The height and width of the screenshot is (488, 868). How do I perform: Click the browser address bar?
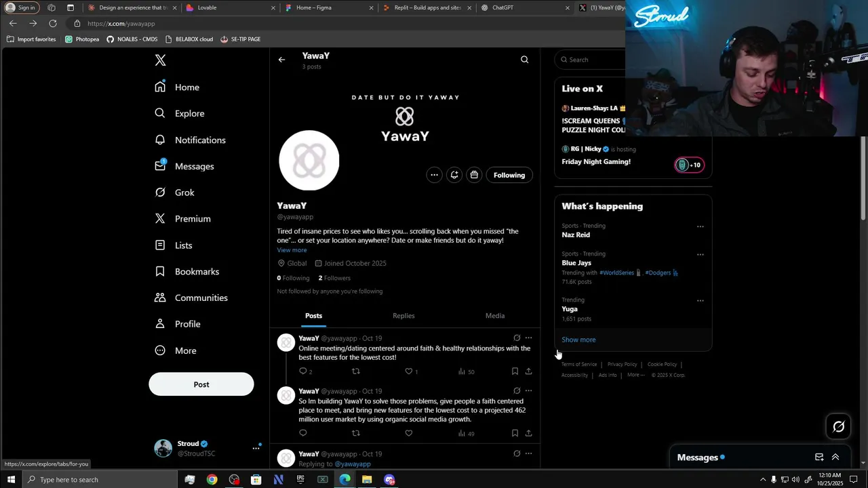tap(346, 23)
